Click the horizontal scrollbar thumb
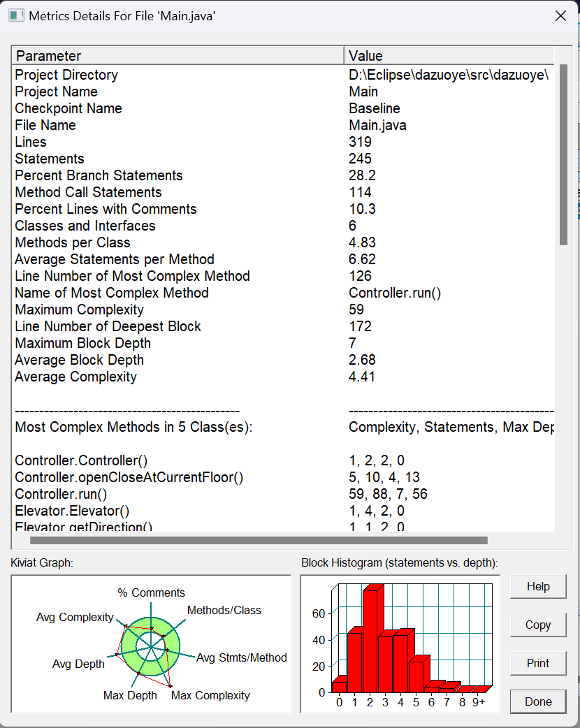This screenshot has width=580, height=728. click(x=259, y=541)
